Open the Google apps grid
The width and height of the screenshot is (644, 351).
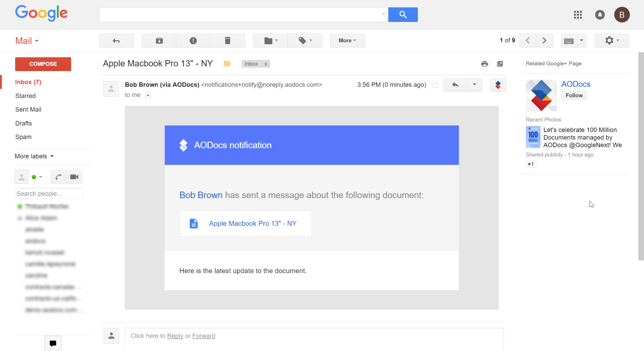coord(578,15)
